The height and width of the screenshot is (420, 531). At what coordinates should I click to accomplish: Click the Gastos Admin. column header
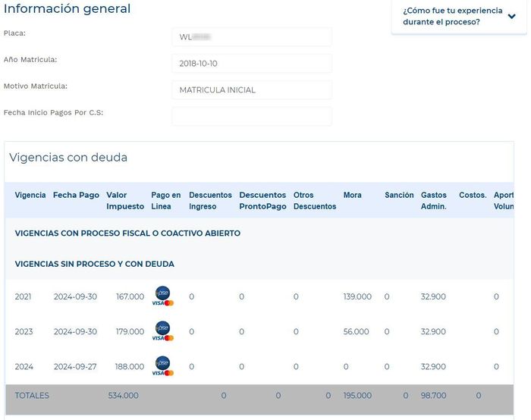434,201
